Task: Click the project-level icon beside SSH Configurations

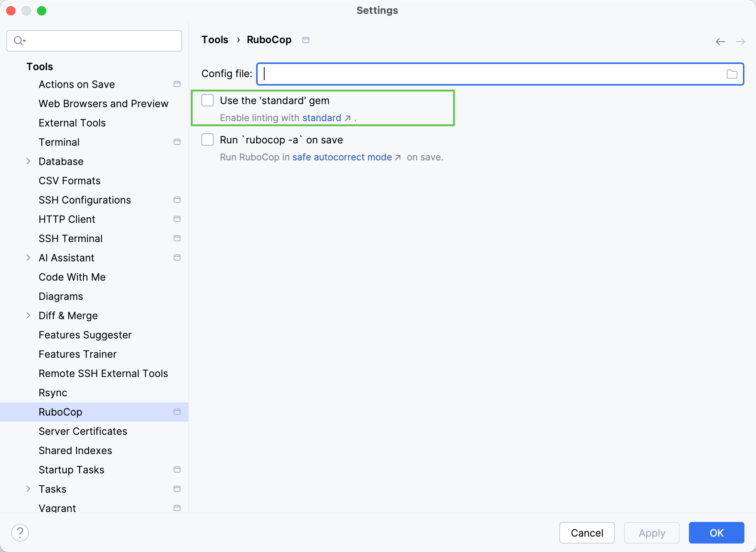Action: [177, 200]
